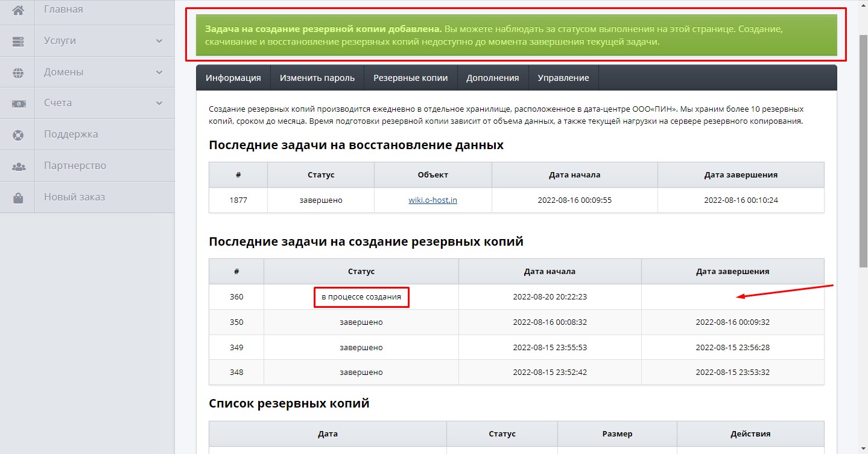Click the завершено status of task 348

coord(361,372)
